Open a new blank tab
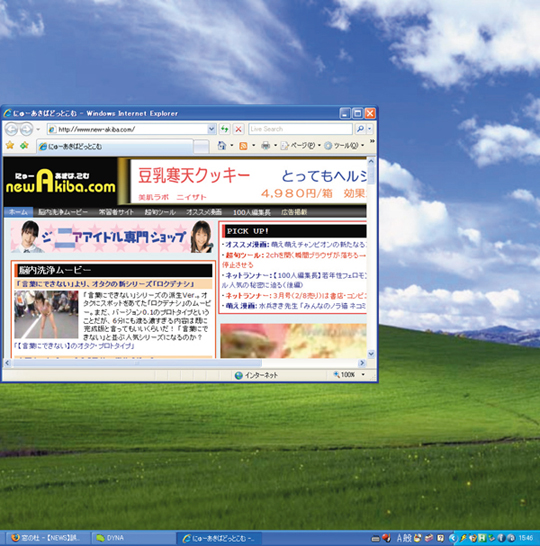540x546 pixels. click(201, 147)
